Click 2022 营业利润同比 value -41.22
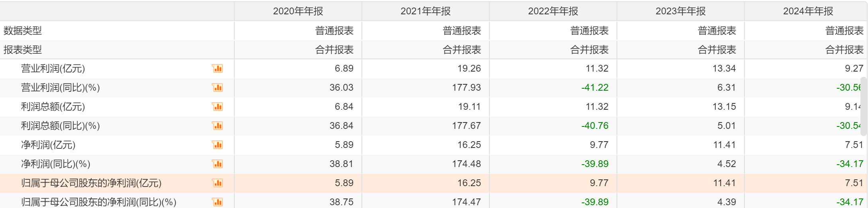This screenshot has width=868, height=208. (595, 87)
